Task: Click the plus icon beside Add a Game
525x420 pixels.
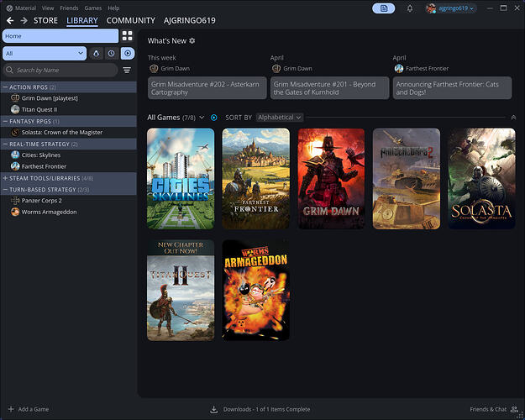Action: 11,409
